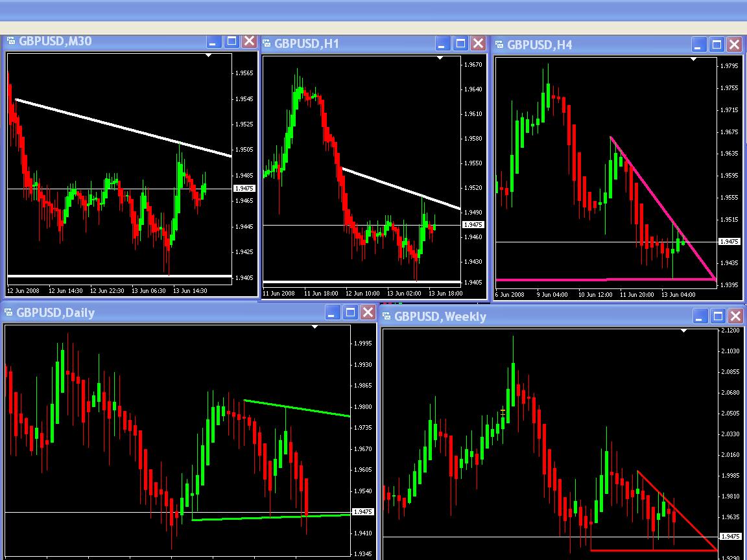Select the red horizontal support line on Weekly chart
This screenshot has width=747, height=560.
point(653,550)
